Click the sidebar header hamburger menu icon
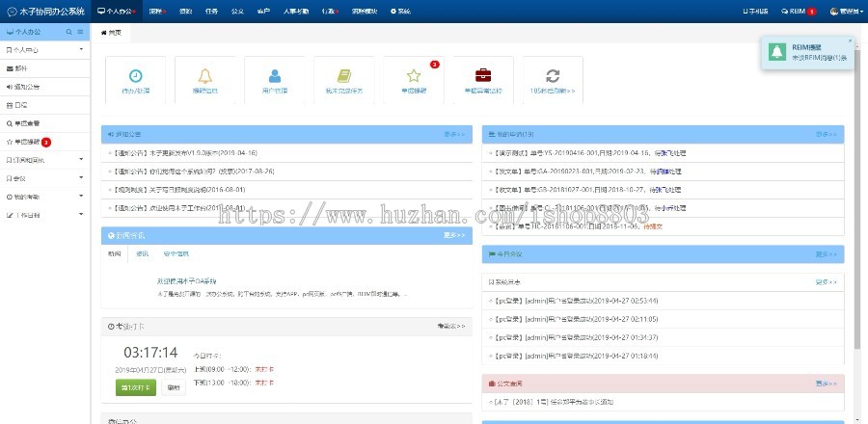The height and width of the screenshot is (424, 868). point(80,32)
